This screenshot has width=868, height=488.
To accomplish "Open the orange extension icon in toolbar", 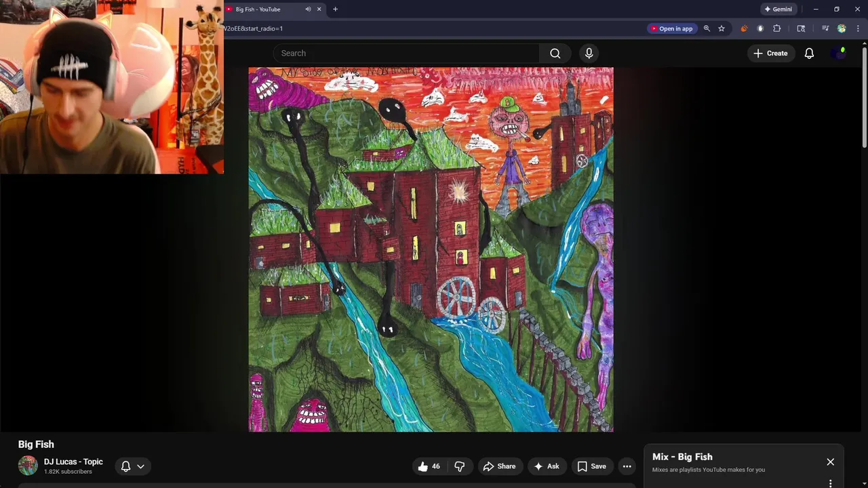I will (x=744, y=28).
